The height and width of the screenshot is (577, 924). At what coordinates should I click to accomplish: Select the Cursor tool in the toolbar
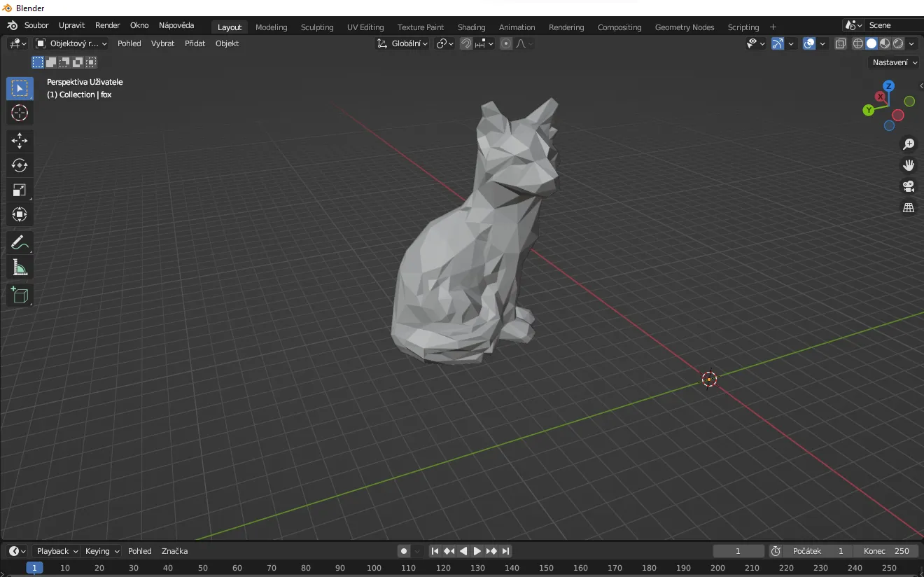[x=20, y=113]
